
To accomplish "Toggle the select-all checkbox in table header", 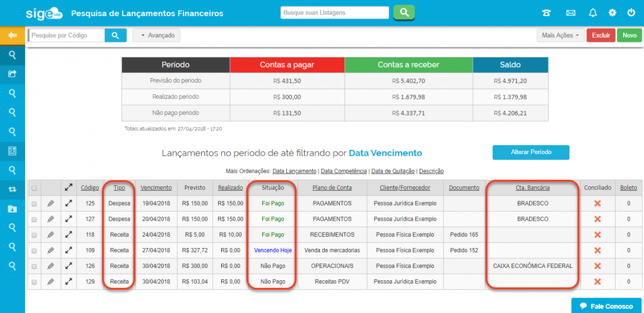I will tap(34, 188).
